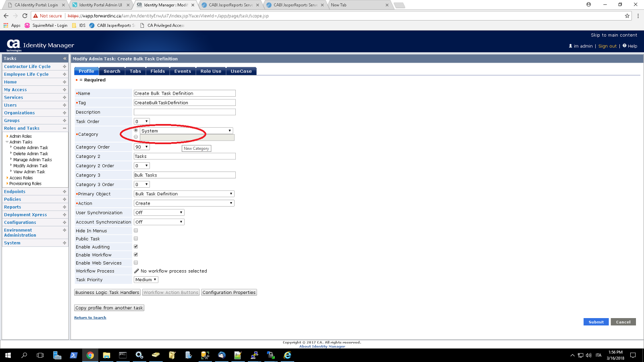This screenshot has width=644, height=362.
Task: Uncheck the Enable Auditing checkbox
Action: [x=136, y=246]
